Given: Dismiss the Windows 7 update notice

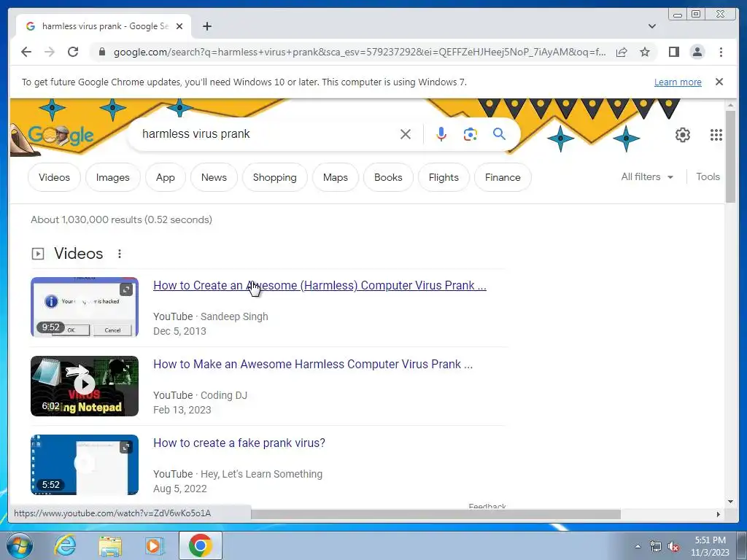Looking at the screenshot, I should click(719, 82).
